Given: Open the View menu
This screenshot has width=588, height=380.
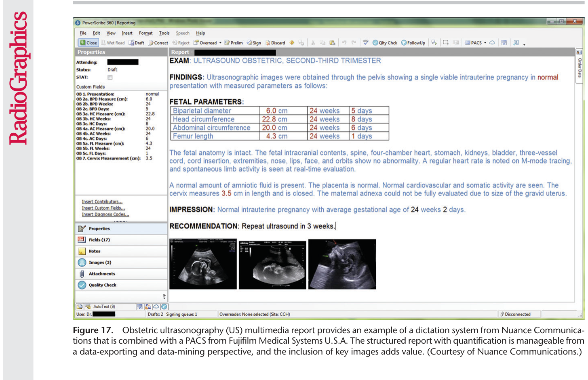Looking at the screenshot, I should click(111, 33).
